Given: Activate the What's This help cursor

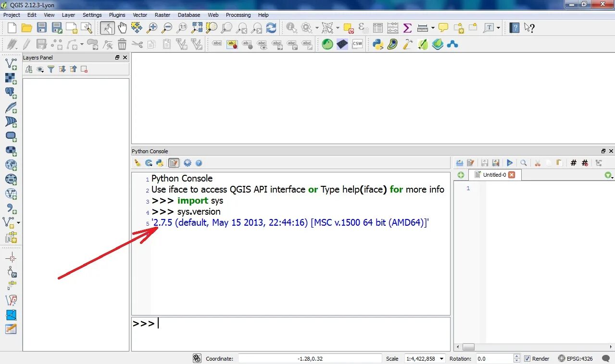Looking at the screenshot, I should click(529, 28).
